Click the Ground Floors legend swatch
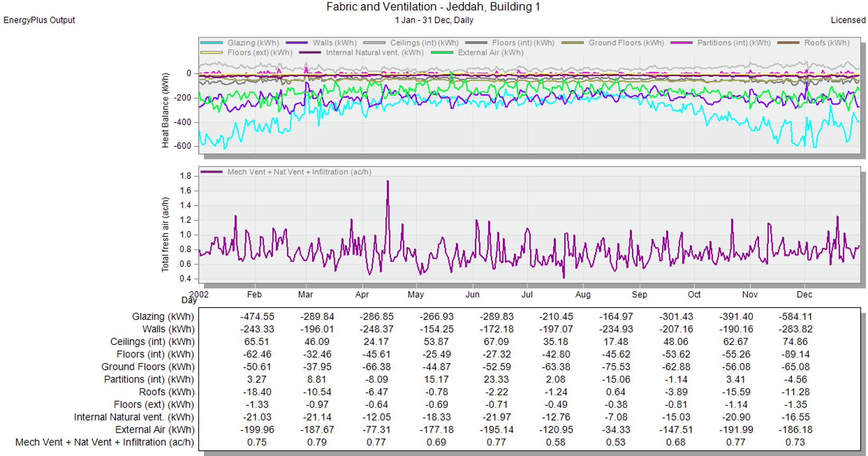This screenshot has height=456, width=868. tap(573, 43)
